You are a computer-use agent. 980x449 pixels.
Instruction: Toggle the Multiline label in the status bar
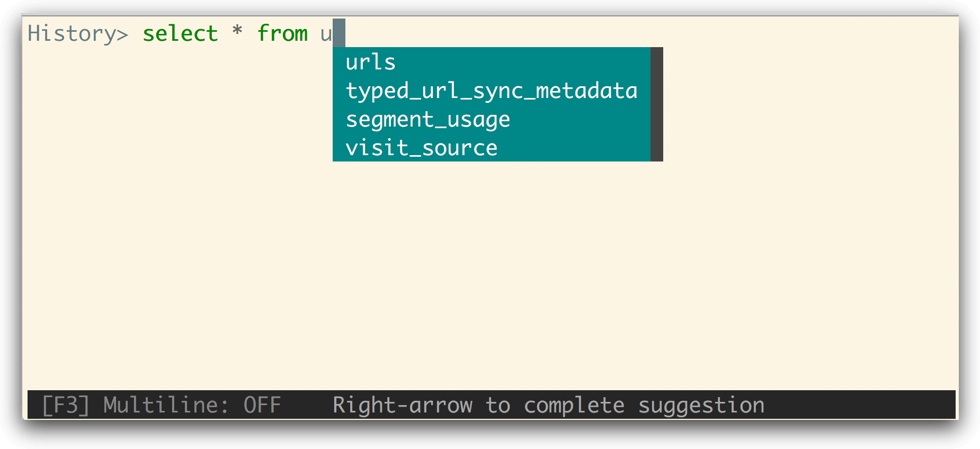[x=166, y=406]
